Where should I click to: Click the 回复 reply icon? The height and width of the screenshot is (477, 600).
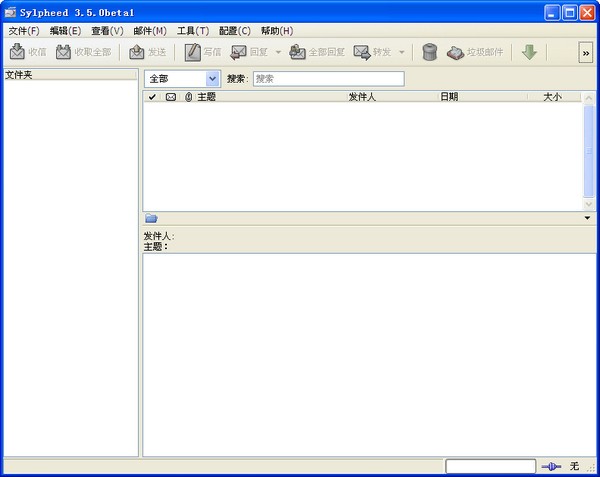pyautogui.click(x=238, y=52)
